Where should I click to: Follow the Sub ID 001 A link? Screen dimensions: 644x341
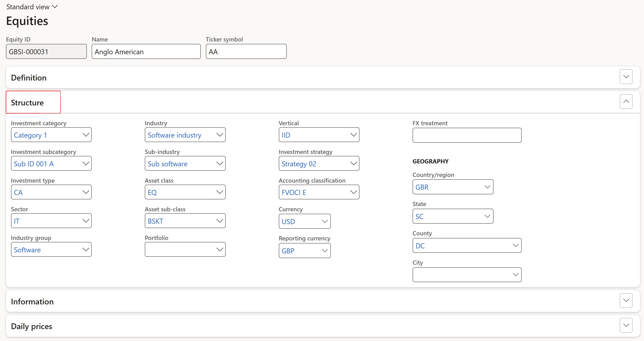pyautogui.click(x=34, y=164)
